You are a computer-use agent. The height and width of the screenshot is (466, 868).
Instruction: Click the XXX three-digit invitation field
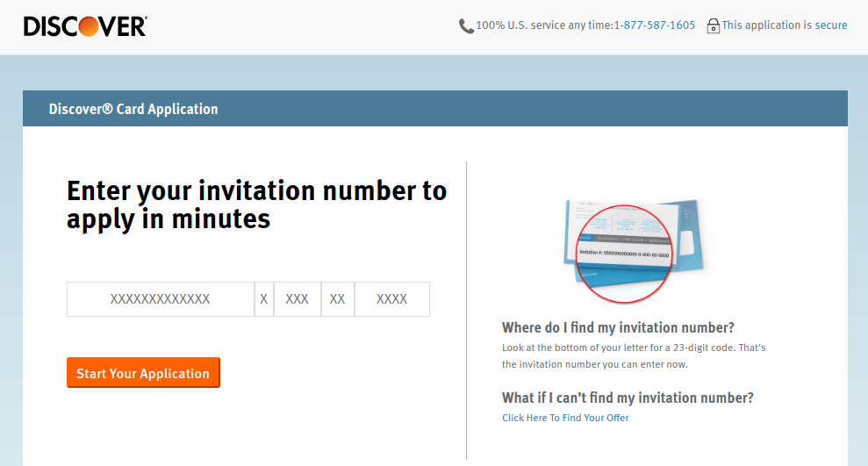[298, 299]
